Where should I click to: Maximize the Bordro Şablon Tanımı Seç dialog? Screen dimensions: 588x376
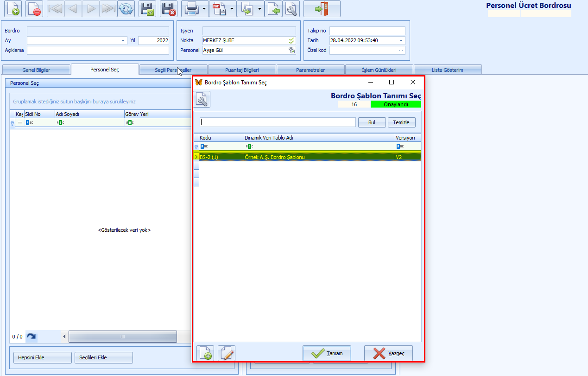[x=392, y=82]
